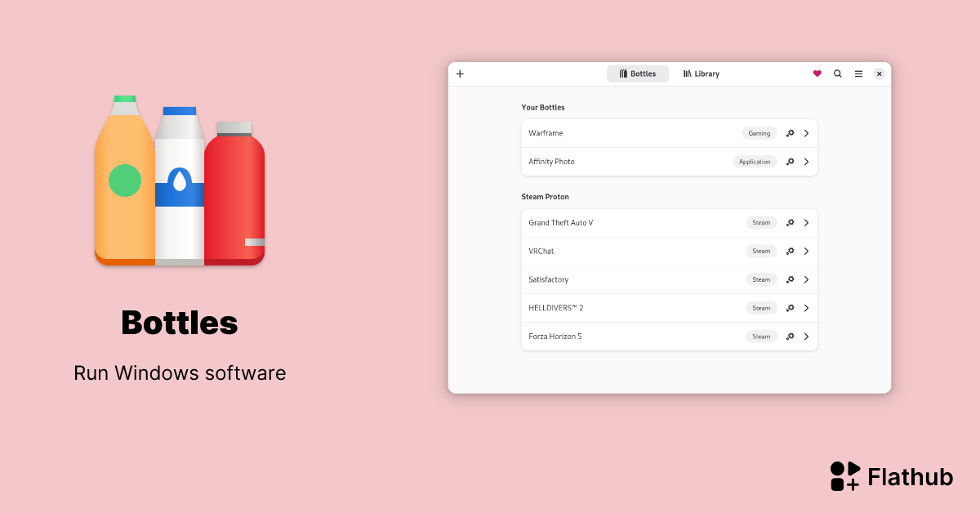Click the Flathub logo icon
This screenshot has height=513, width=980.
(x=844, y=475)
